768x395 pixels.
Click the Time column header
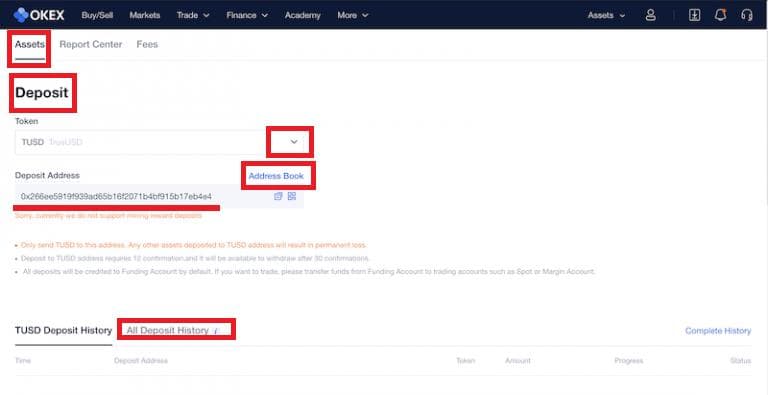point(23,361)
